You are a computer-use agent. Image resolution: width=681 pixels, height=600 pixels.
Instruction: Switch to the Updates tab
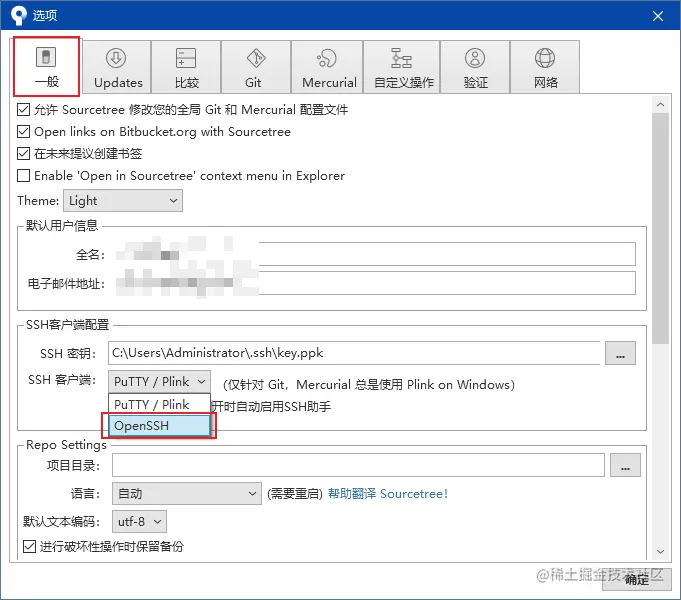coord(116,67)
